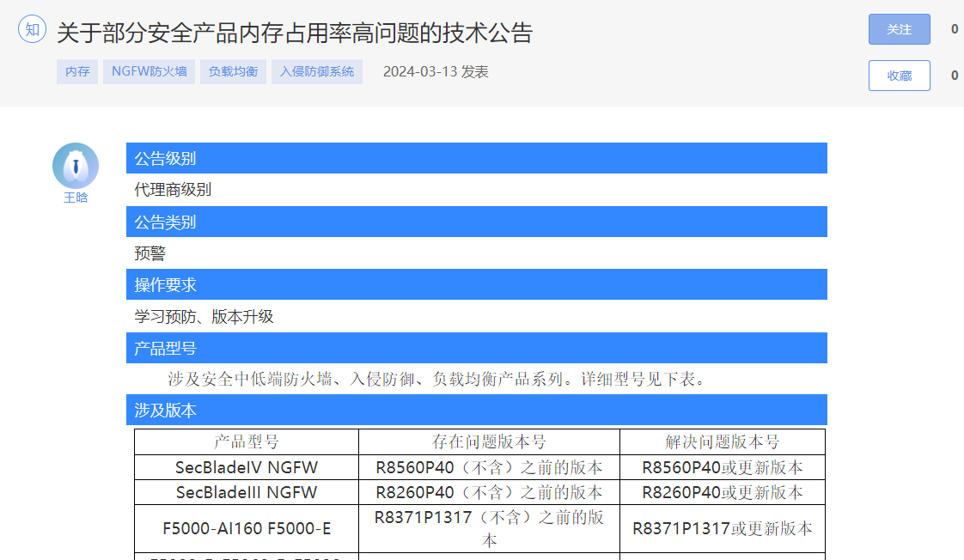The width and height of the screenshot is (964, 560).
Task: Click the 存在问题版本号 column header
Action: [489, 441]
